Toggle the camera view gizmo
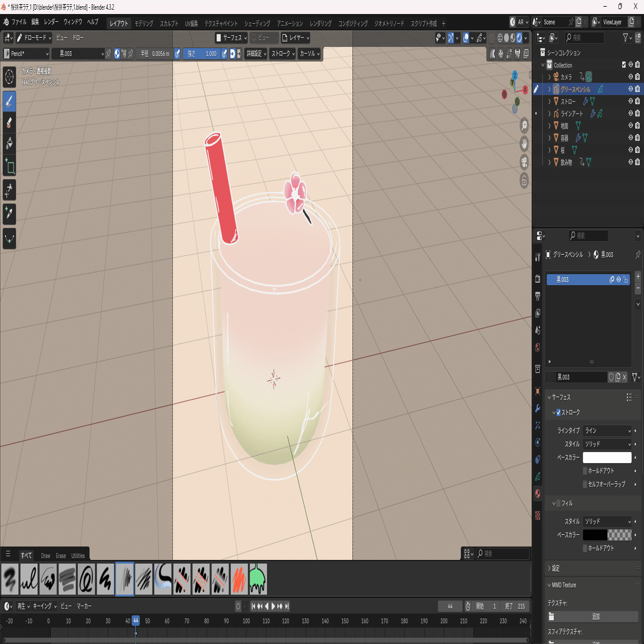The height and width of the screenshot is (644, 644). pos(524,162)
